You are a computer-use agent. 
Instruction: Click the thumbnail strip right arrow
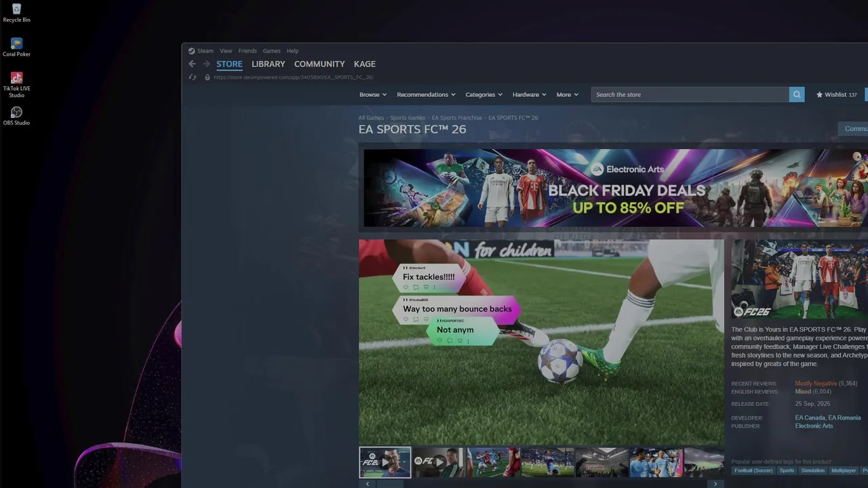coord(715,484)
